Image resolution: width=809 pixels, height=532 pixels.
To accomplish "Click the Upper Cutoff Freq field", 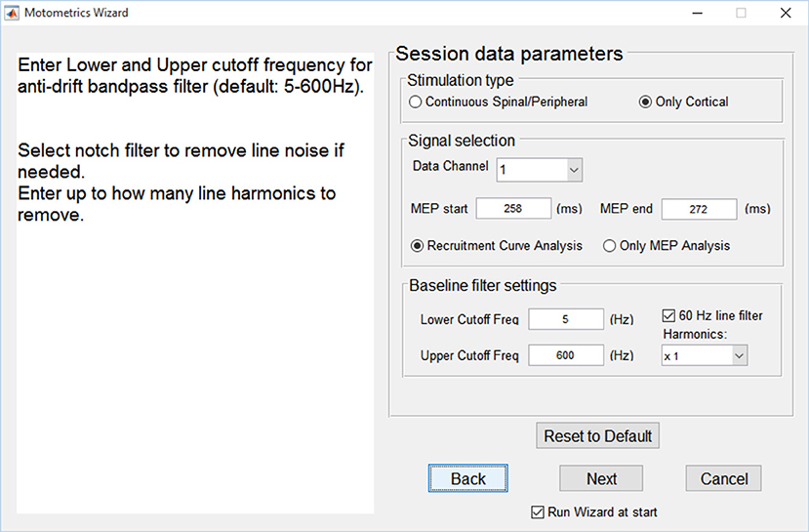I will tap(566, 355).
